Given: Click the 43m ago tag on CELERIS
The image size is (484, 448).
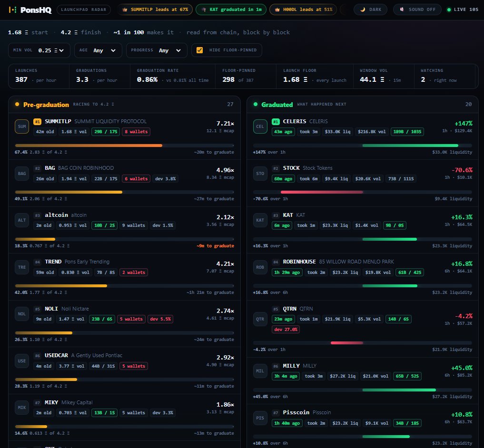Looking at the screenshot, I should (x=283, y=132).
